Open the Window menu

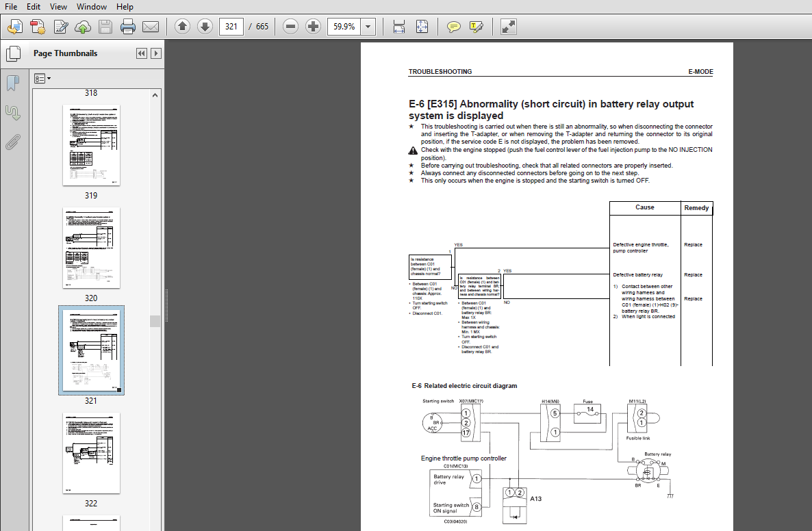tap(92, 7)
